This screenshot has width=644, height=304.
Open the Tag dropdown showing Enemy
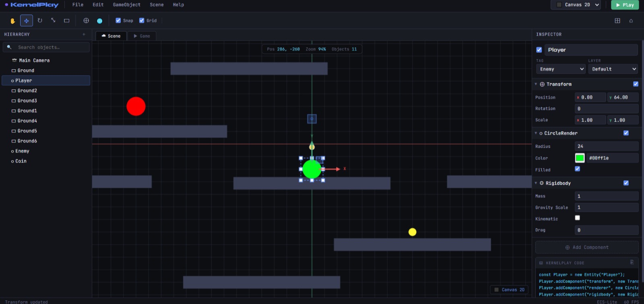click(561, 69)
